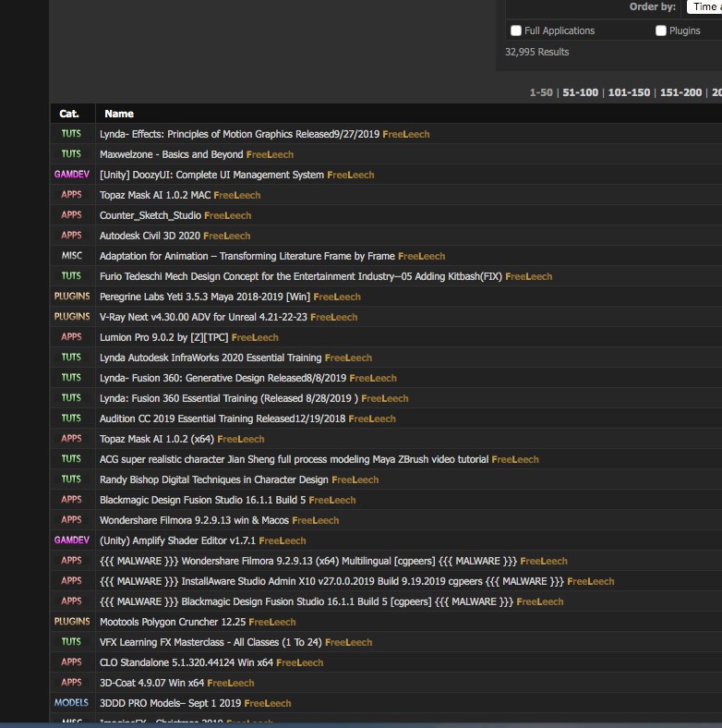Open Lynda Autodesk InfraWorks 2020 Essential Training
This screenshot has height=728, width=722.
211,358
